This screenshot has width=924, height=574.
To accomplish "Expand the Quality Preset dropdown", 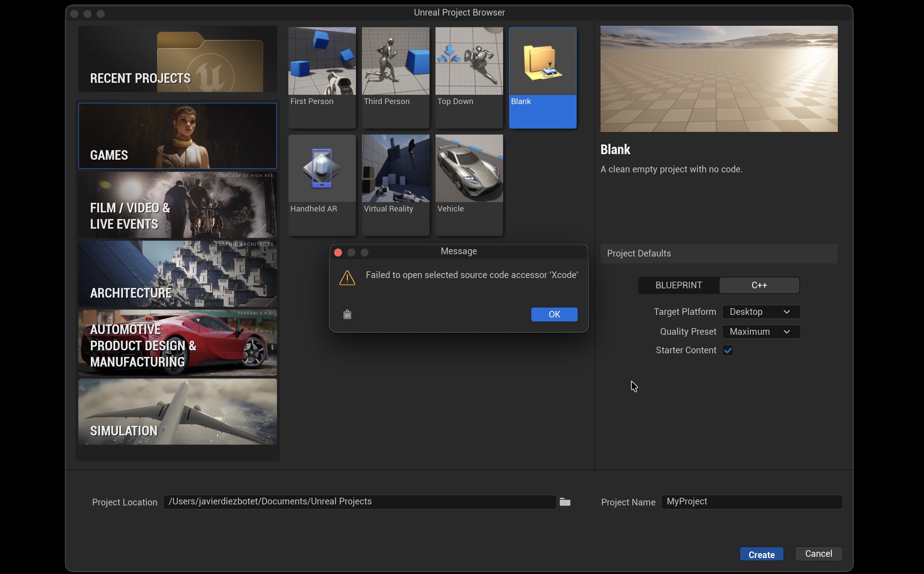I will (761, 331).
